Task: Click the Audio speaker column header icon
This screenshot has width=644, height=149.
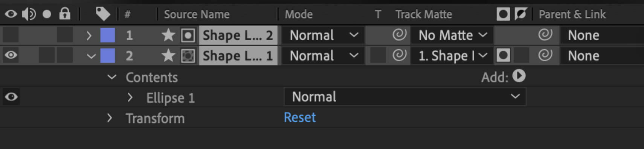Action: [x=29, y=14]
